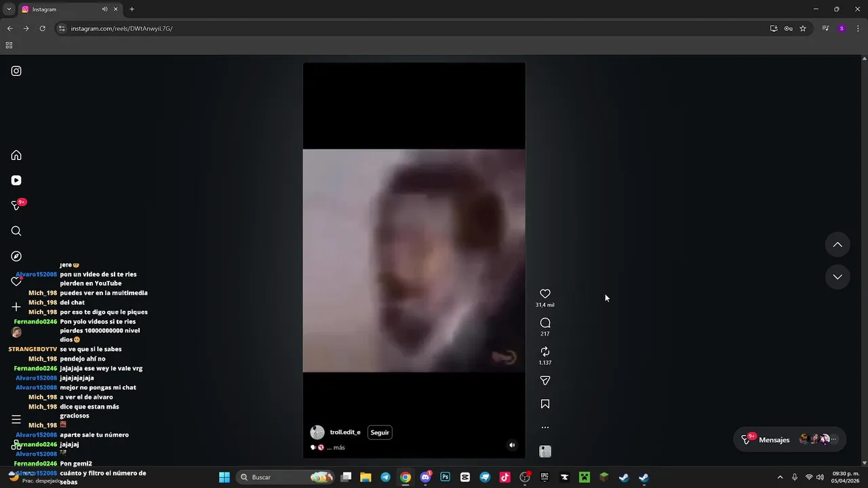Go to the next reel, down chevron
868x488 pixels.
pos(837,277)
